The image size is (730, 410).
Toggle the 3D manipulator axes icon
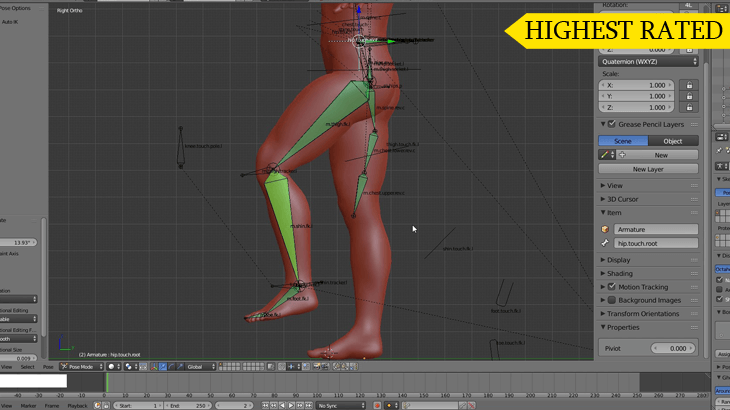(154, 367)
